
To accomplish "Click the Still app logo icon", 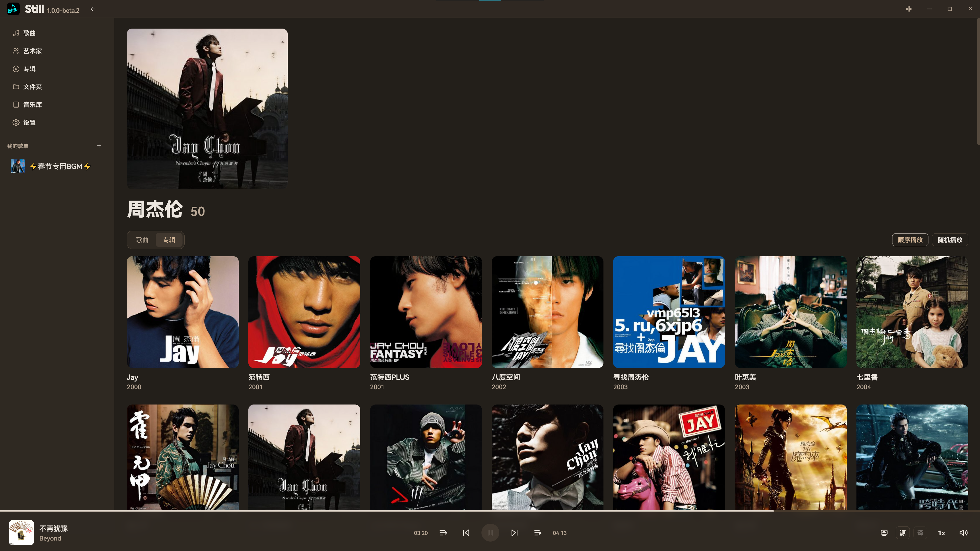I will pos(13,9).
